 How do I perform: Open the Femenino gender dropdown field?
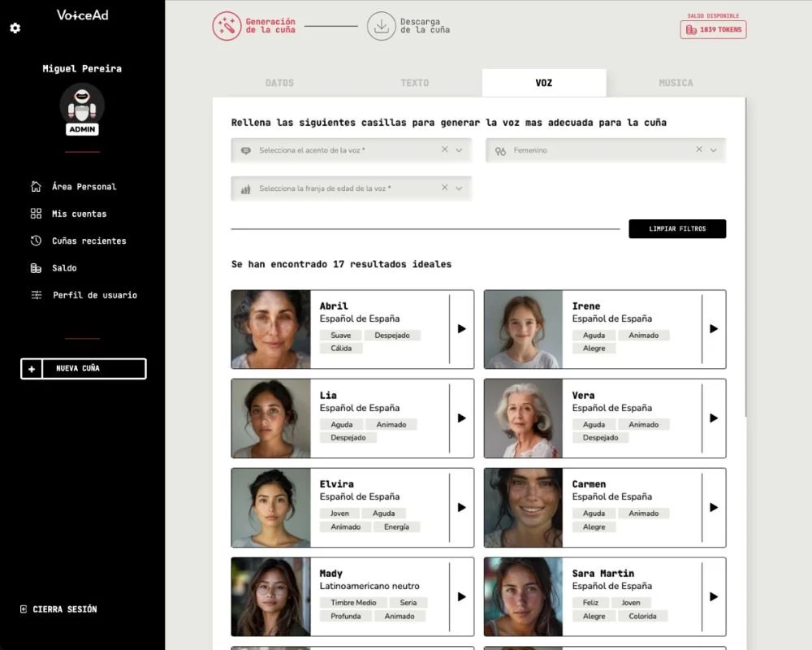[606, 150]
